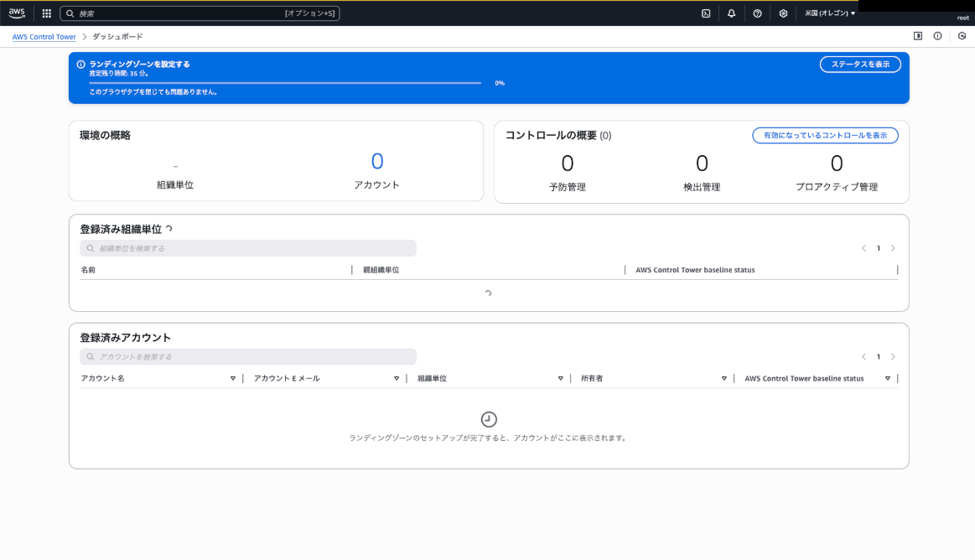Open the アカウント count 0 link
This screenshot has width=975, height=560.
pos(376,162)
